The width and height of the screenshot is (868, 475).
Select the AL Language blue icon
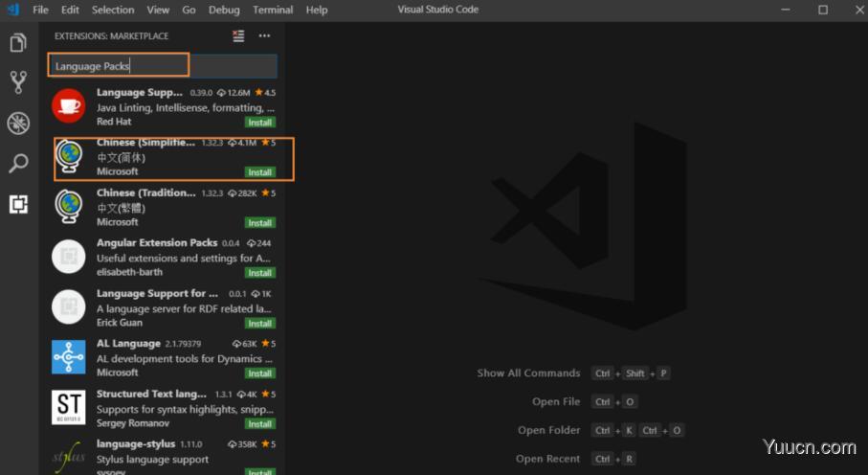tap(69, 357)
